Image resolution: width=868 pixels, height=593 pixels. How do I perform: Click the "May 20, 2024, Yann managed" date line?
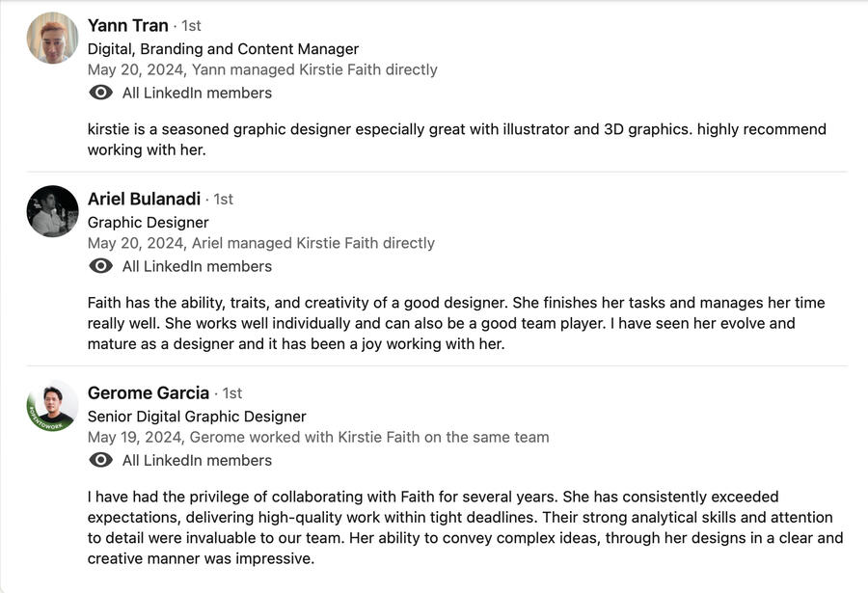262,70
